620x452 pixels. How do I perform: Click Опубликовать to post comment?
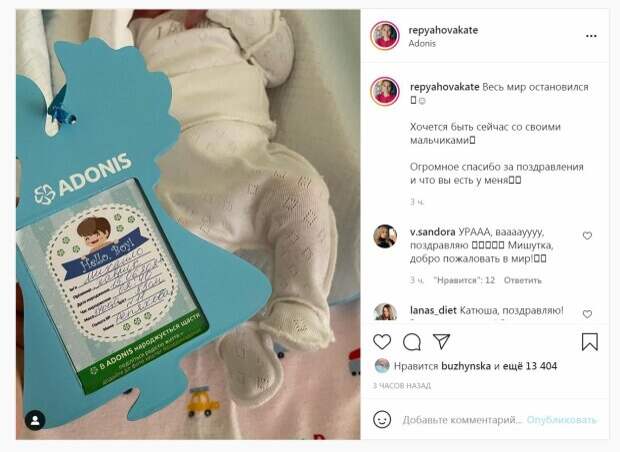click(x=561, y=420)
